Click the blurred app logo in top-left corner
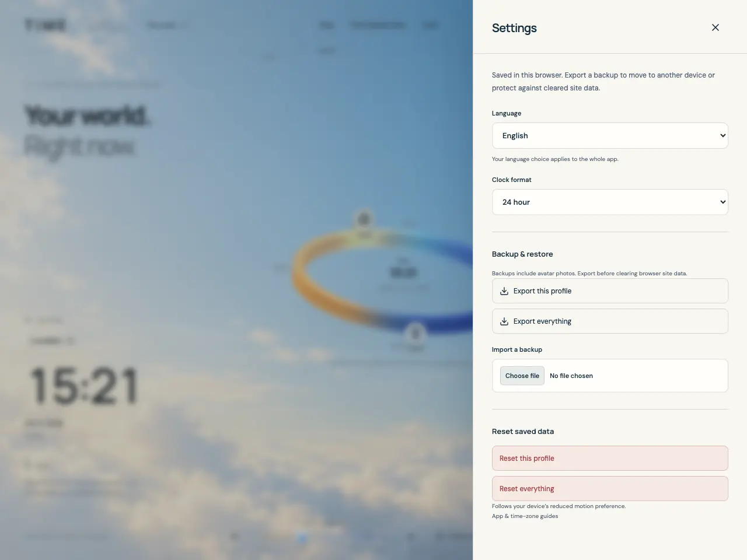The width and height of the screenshot is (747, 560). 45,25
